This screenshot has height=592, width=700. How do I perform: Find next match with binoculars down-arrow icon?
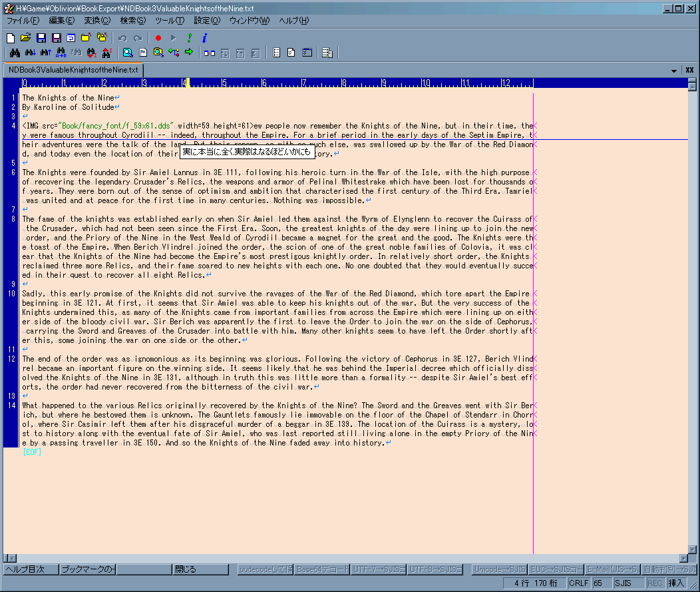click(x=31, y=53)
